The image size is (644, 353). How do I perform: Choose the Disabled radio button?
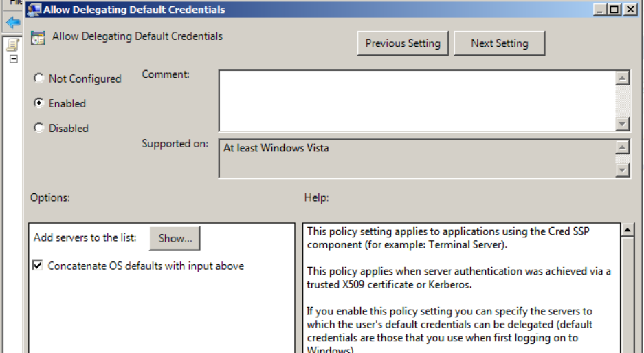(x=39, y=128)
